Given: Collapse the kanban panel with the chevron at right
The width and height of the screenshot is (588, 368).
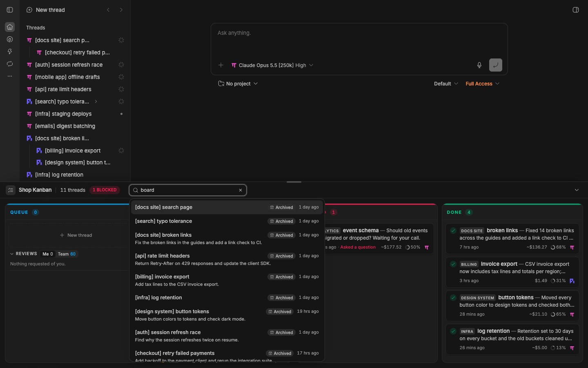Looking at the screenshot, I should [x=577, y=190].
